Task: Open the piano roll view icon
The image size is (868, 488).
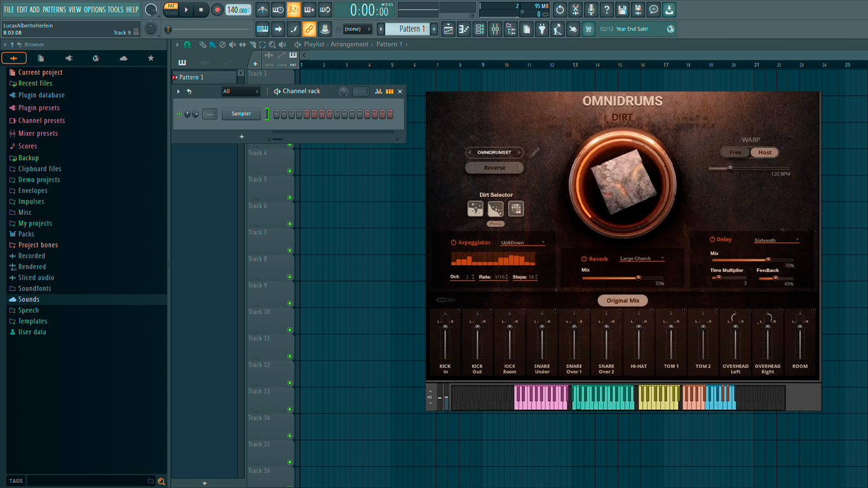Action: click(464, 29)
